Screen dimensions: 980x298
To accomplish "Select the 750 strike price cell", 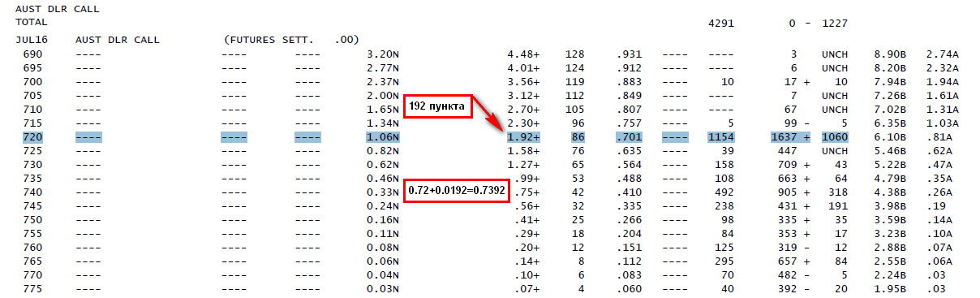I will [x=32, y=219].
